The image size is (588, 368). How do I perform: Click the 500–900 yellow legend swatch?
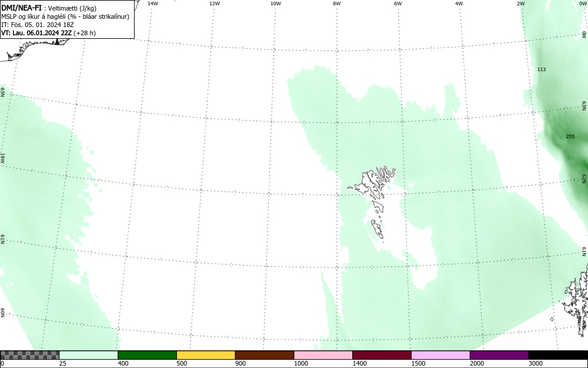point(206,355)
